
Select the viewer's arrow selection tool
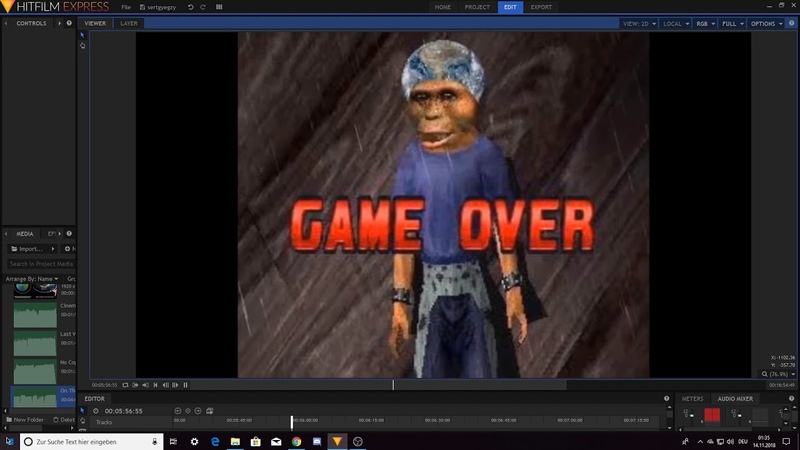82,35
